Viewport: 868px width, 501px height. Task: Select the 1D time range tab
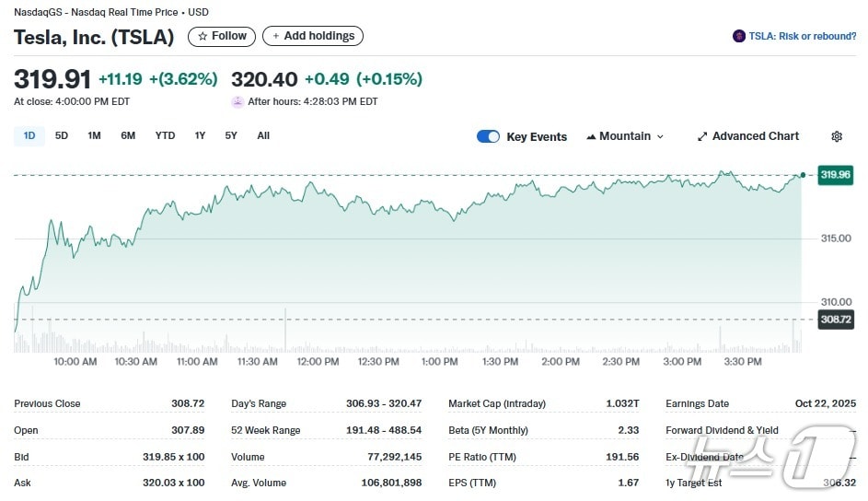pos(29,135)
